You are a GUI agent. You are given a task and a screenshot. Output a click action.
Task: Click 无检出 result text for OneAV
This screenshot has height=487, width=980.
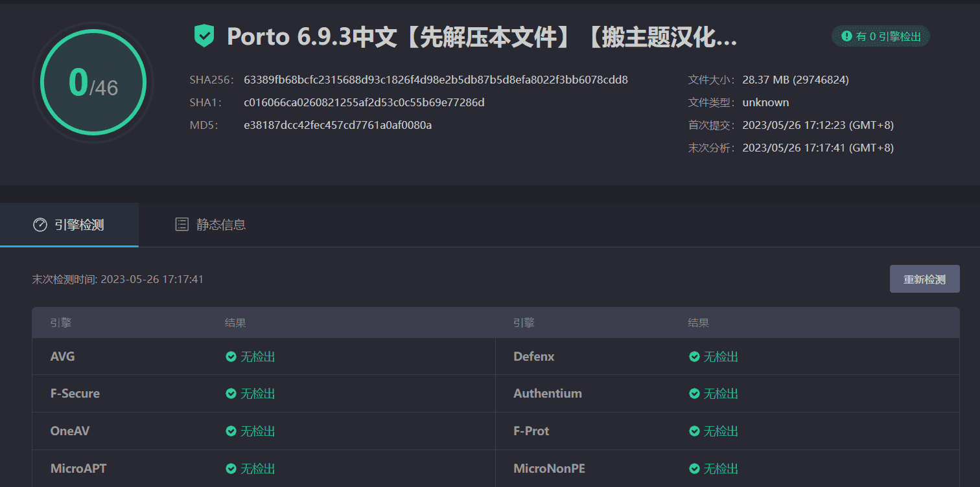pyautogui.click(x=258, y=431)
